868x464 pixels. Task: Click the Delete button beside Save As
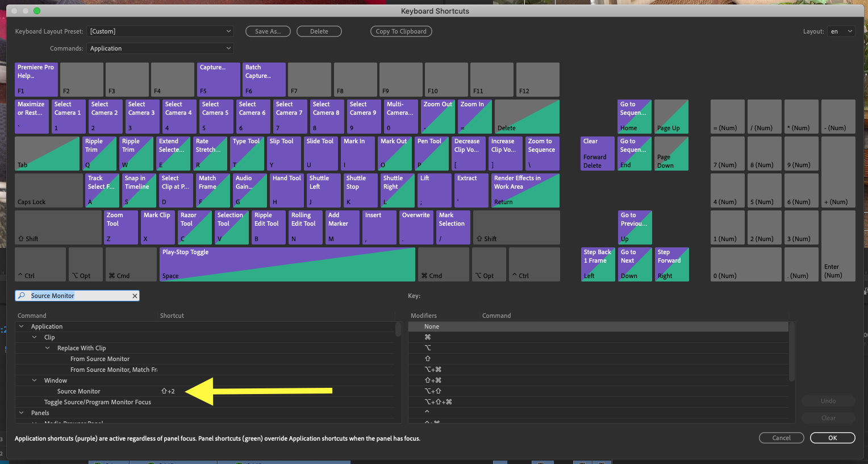pyautogui.click(x=319, y=31)
